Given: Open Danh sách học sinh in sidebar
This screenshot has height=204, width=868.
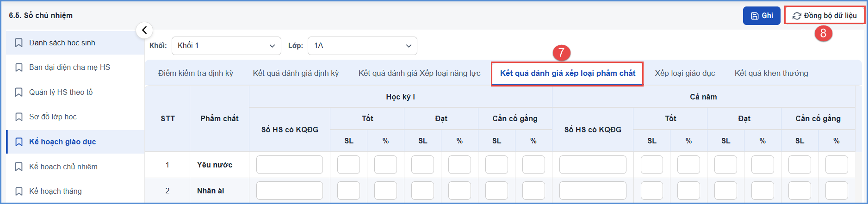Looking at the screenshot, I should [75, 43].
